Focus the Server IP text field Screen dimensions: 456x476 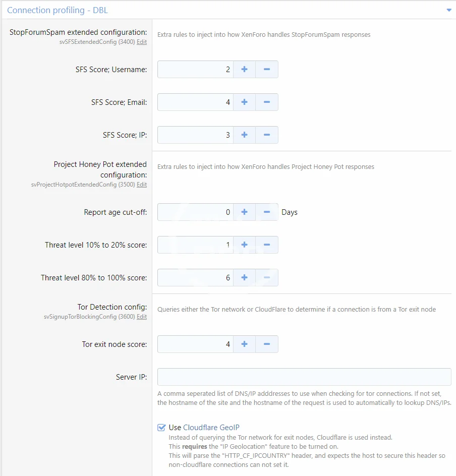coord(304,377)
